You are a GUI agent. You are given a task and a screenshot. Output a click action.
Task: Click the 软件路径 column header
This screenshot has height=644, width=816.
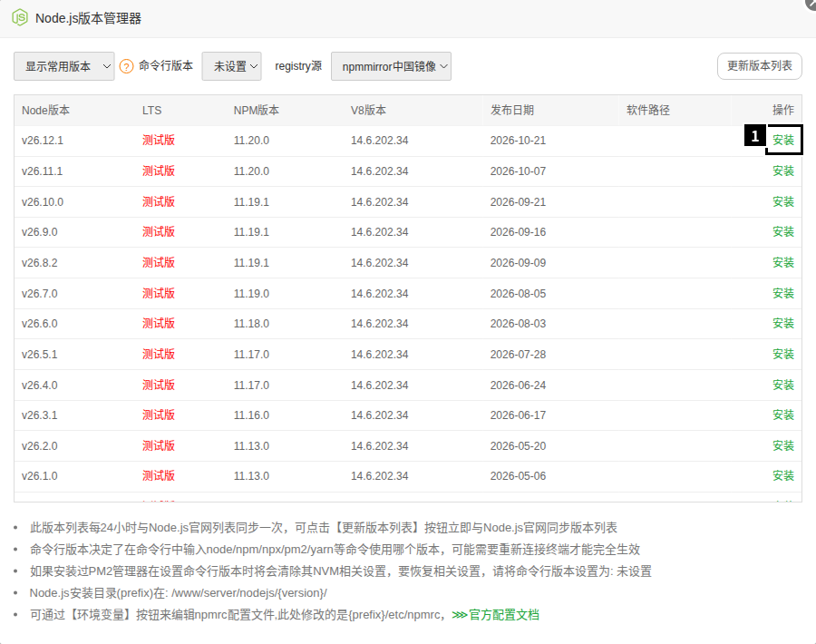tap(648, 111)
